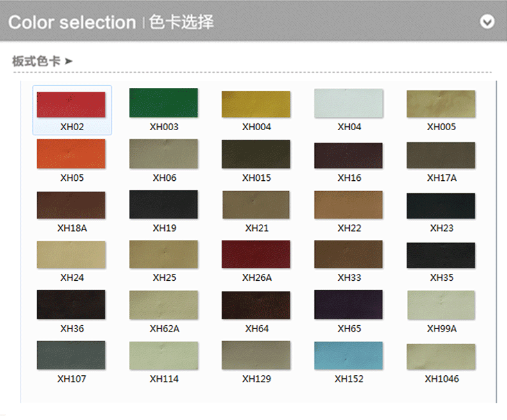Click the XH26A label text
The height and width of the screenshot is (420, 507).
[257, 278]
